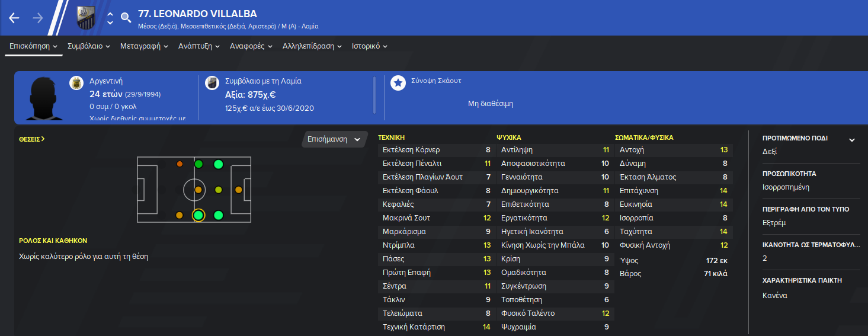868x336 pixels.
Task: Select the highlighted right midfield position dot
Action: pyautogui.click(x=198, y=215)
